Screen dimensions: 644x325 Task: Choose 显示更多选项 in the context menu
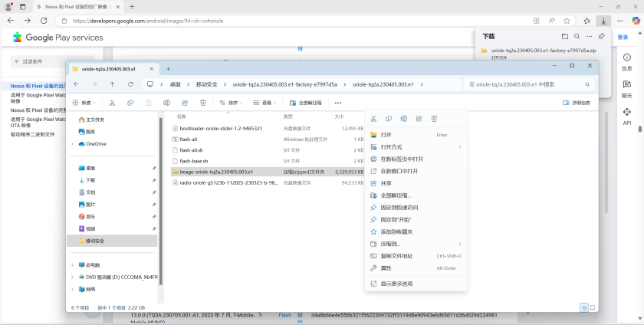click(x=396, y=284)
